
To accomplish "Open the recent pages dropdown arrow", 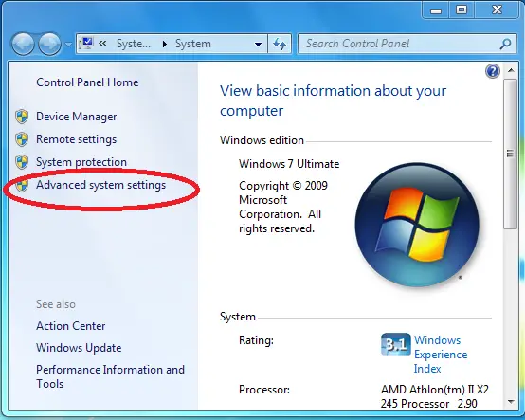I will [x=68, y=45].
